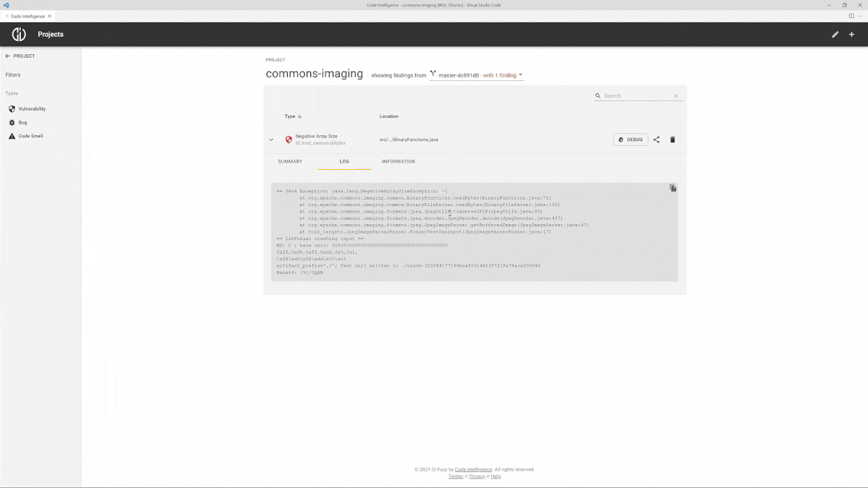Click the MS: 0 base unit log line
This screenshot has width=868, height=488.
[x=362, y=245]
